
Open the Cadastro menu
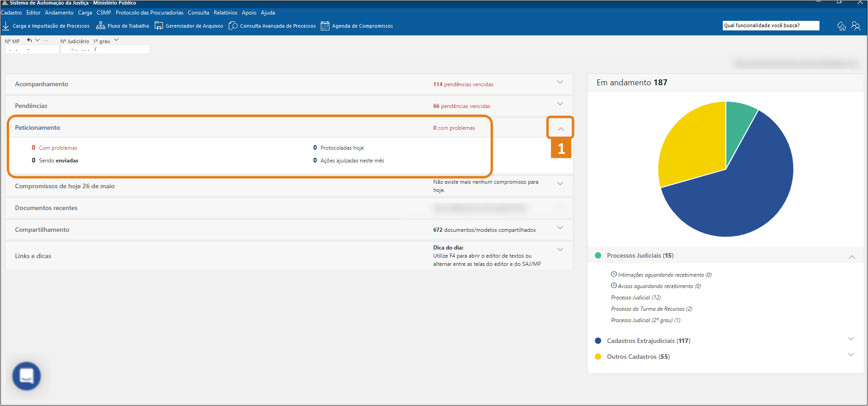point(11,13)
